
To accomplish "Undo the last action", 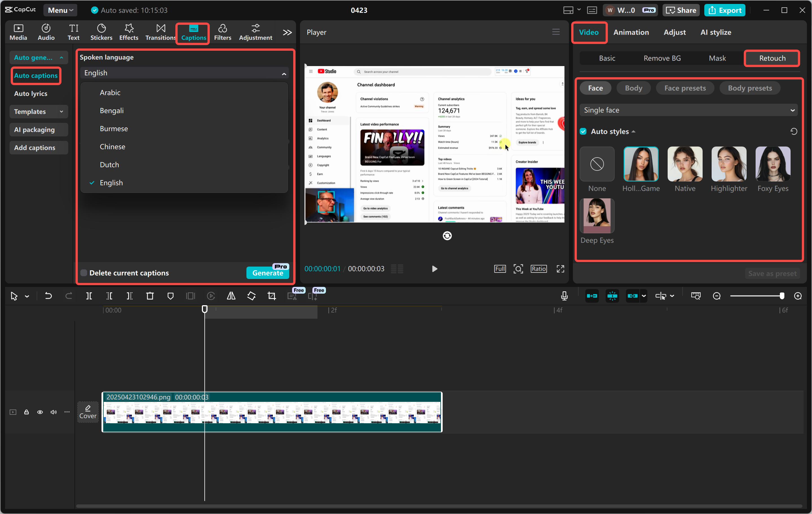I will (x=48, y=296).
